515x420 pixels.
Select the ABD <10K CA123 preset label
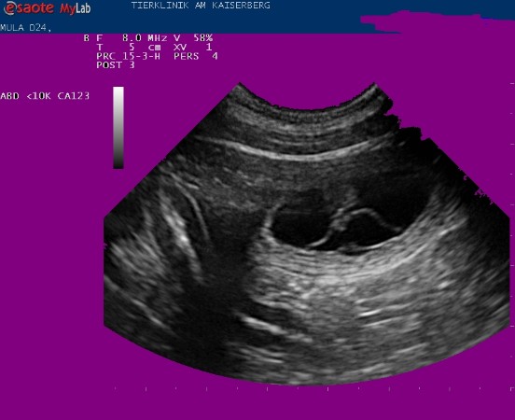[45, 96]
